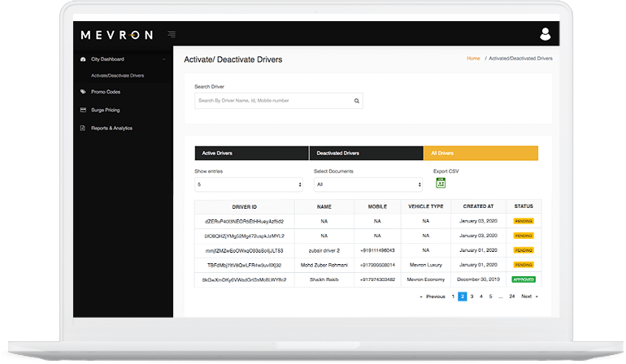
Task: Select name cell Mohd Zuber Rehmani
Action: point(324,265)
